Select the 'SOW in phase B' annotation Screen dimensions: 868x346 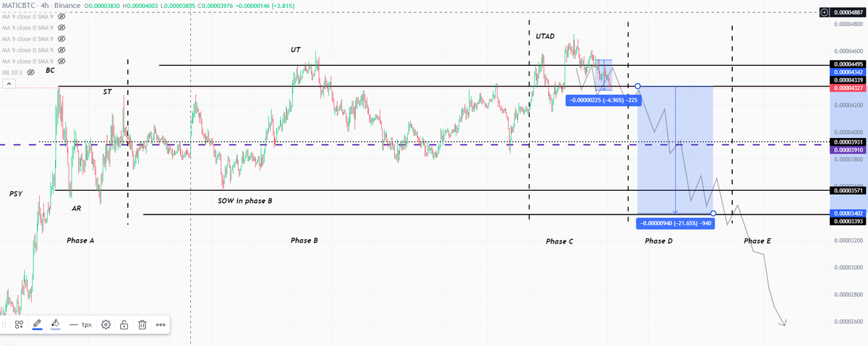pos(244,200)
